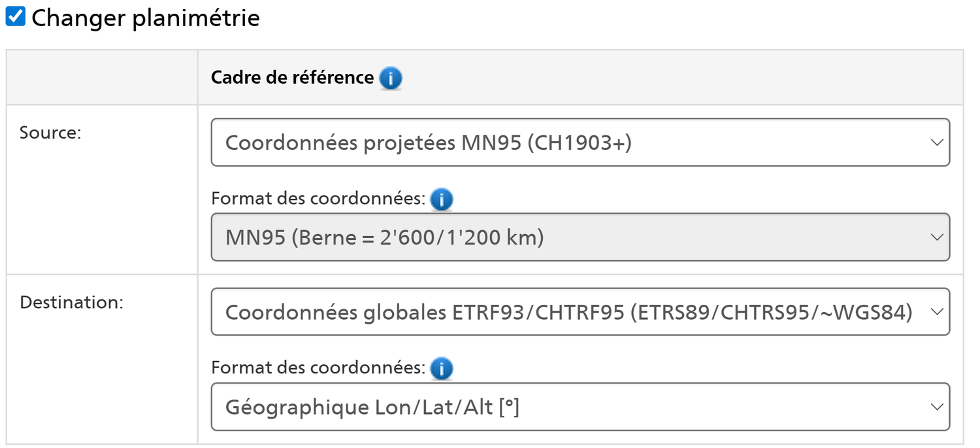The width and height of the screenshot is (980, 448).
Task: Click the "Cadre de référence" column header text
Action: point(292,78)
